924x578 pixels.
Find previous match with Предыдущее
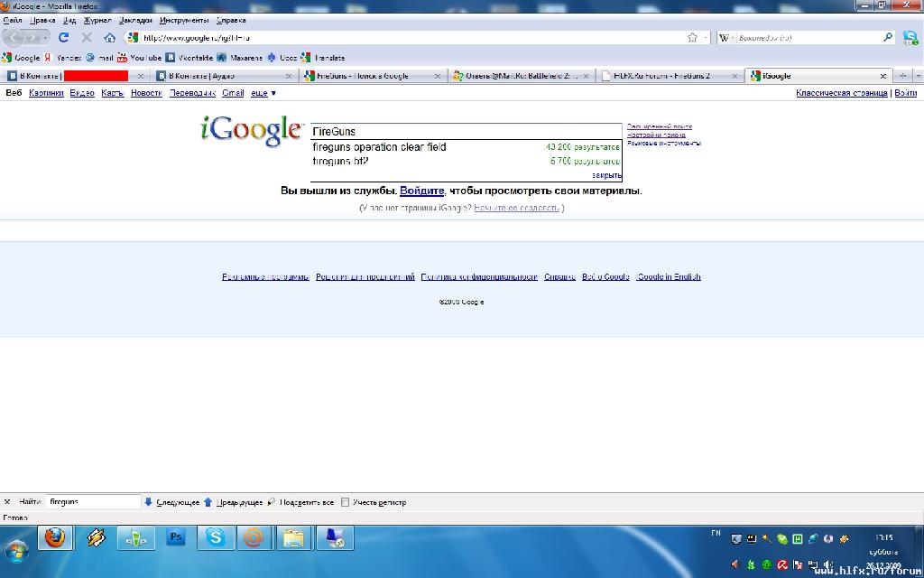(x=234, y=502)
